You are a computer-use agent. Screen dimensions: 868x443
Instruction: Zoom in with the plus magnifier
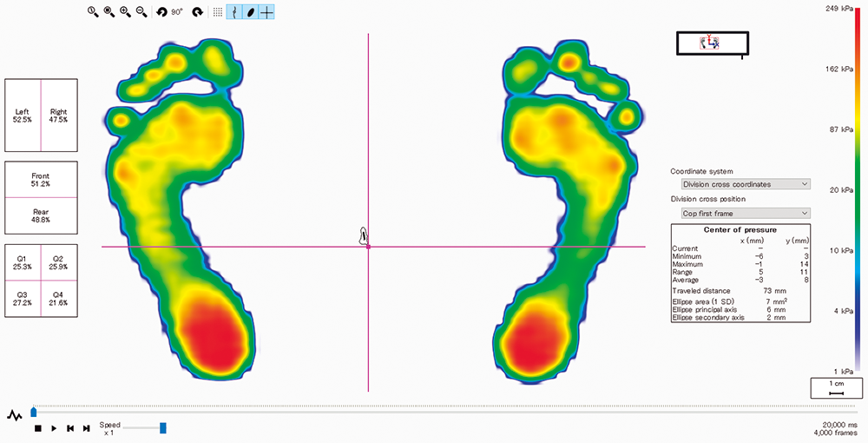tap(125, 12)
